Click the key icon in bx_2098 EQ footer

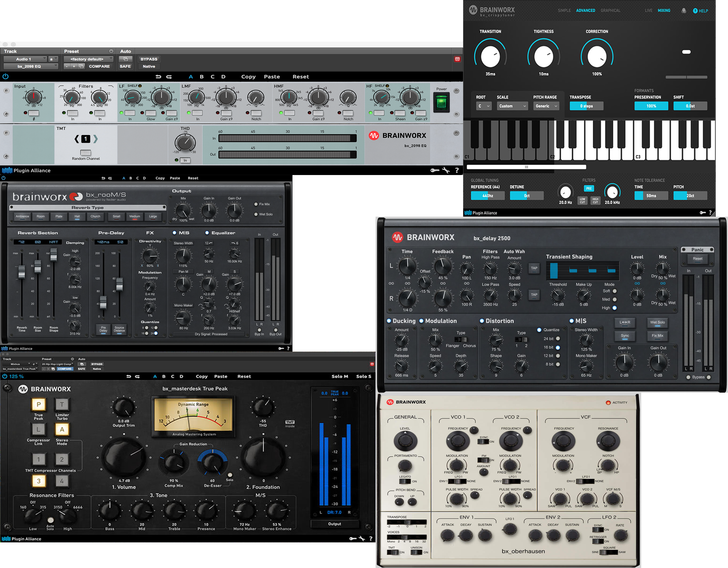point(435,170)
